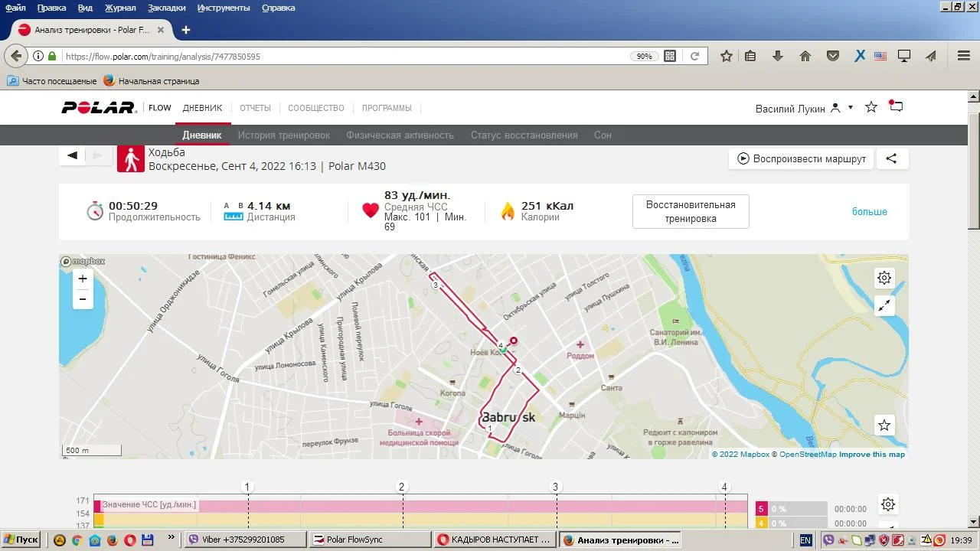980x551 pixels.
Task: Click Воспроизвести маршрут button
Action: [x=801, y=158]
